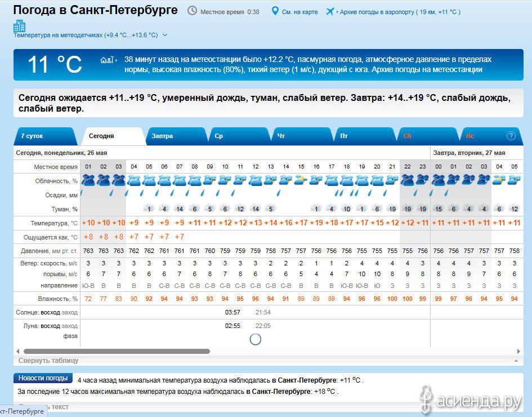Open См. на карте link
This screenshot has width=532, height=417.
pyautogui.click(x=299, y=12)
